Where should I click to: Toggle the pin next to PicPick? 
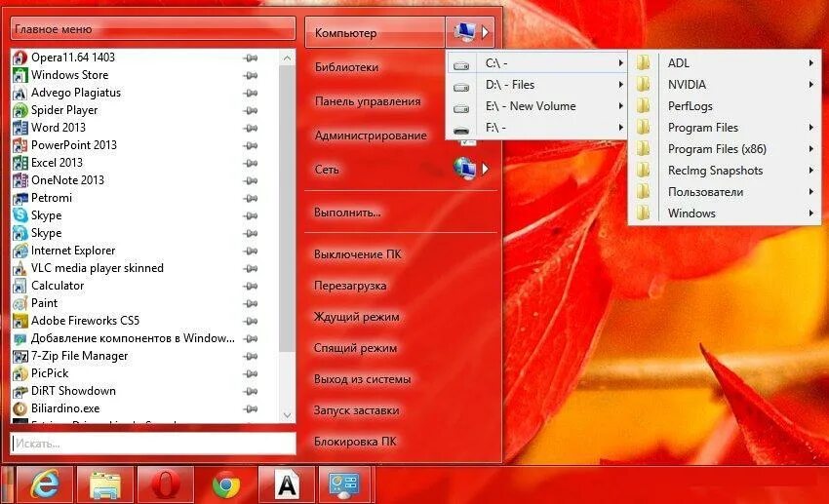251,373
